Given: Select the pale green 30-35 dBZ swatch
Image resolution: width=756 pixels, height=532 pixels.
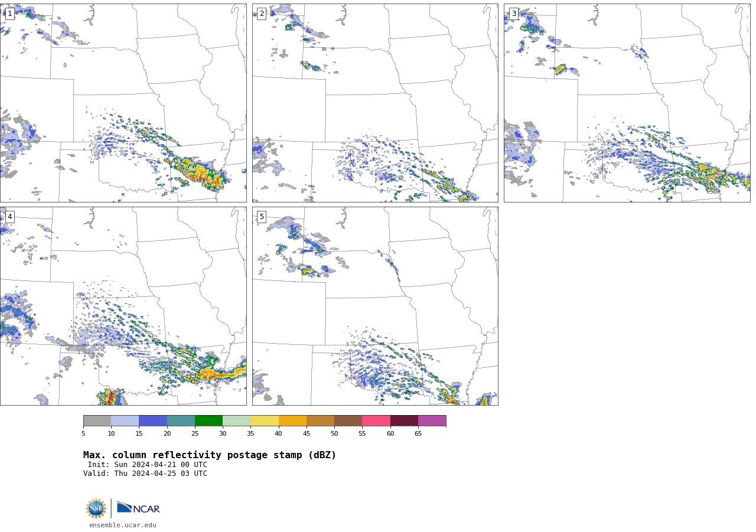Looking at the screenshot, I should pos(236,421).
